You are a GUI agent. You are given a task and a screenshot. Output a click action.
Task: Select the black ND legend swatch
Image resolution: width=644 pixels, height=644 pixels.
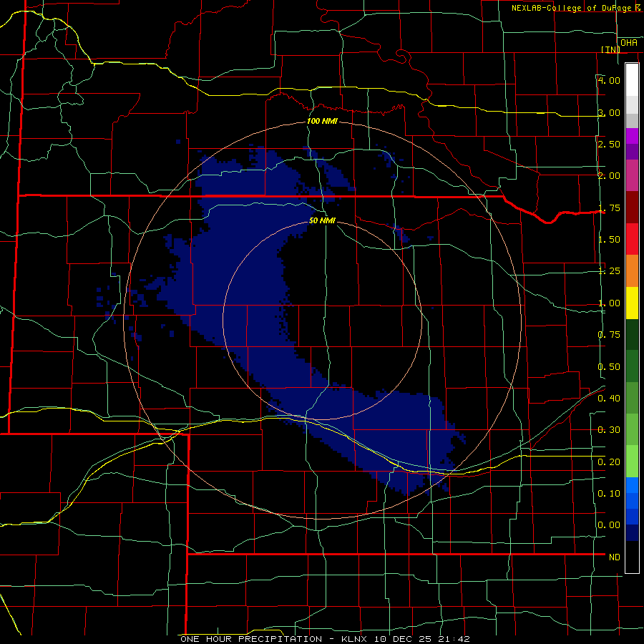point(632,557)
